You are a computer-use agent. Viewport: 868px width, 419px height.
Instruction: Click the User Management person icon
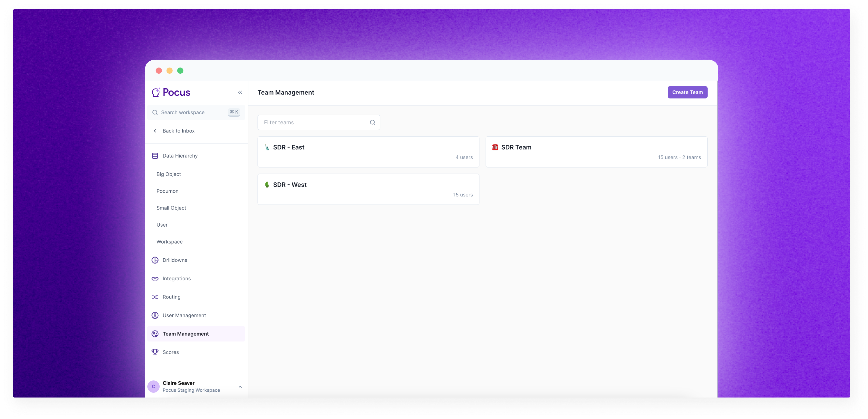[155, 315]
